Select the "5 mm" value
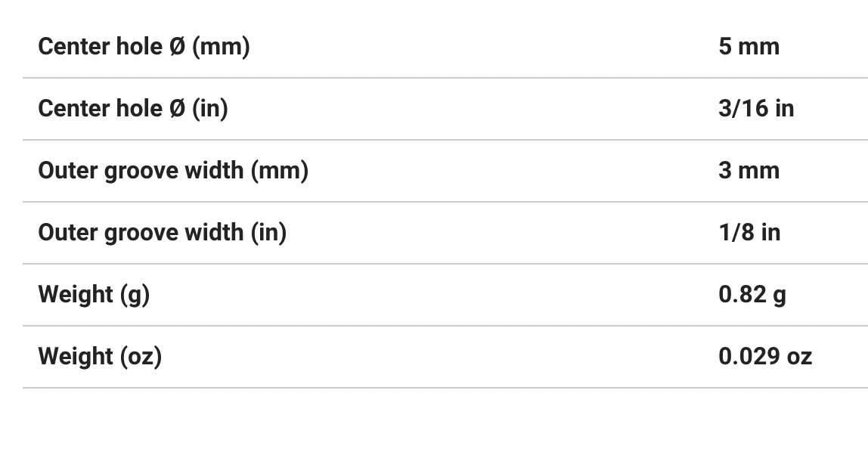The width and height of the screenshot is (868, 449). [749, 47]
